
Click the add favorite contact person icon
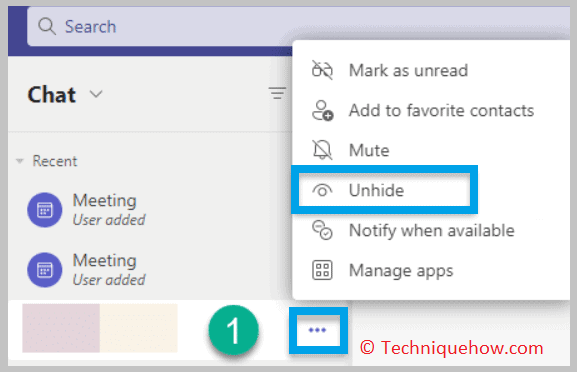pyautogui.click(x=322, y=110)
